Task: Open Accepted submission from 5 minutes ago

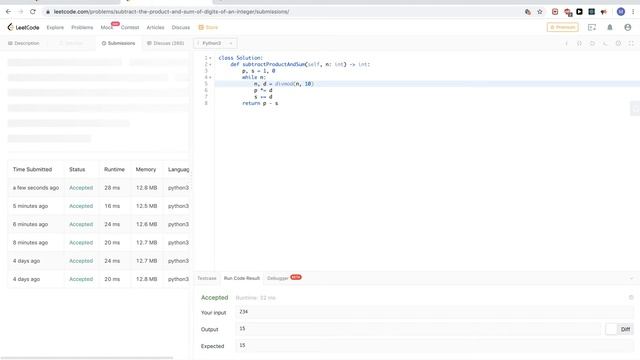Action: coord(81,206)
